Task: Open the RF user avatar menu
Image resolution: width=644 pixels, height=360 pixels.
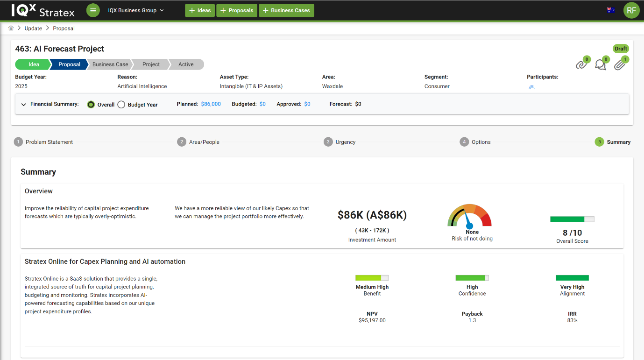Action: click(x=631, y=10)
